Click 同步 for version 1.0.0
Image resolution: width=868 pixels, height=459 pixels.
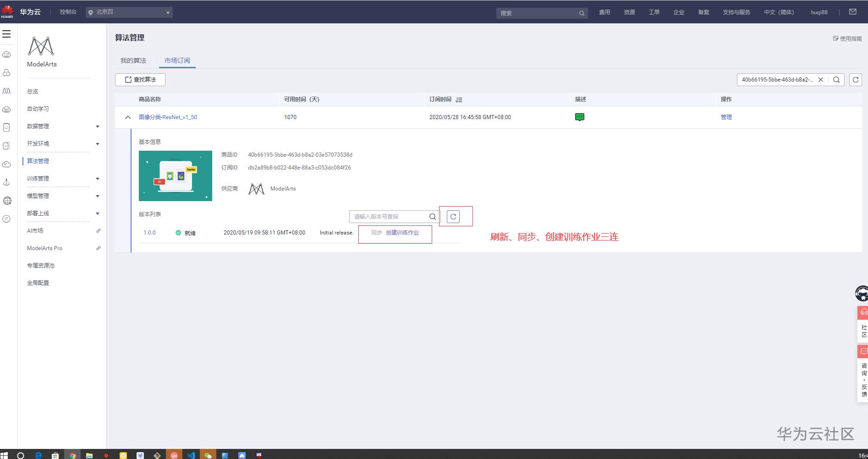(377, 233)
